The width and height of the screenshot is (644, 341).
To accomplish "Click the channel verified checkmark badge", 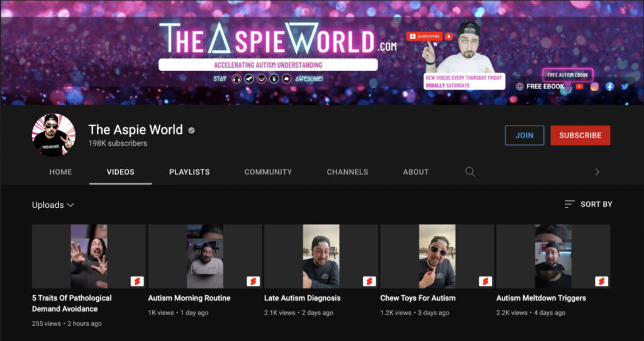I will pyautogui.click(x=191, y=131).
